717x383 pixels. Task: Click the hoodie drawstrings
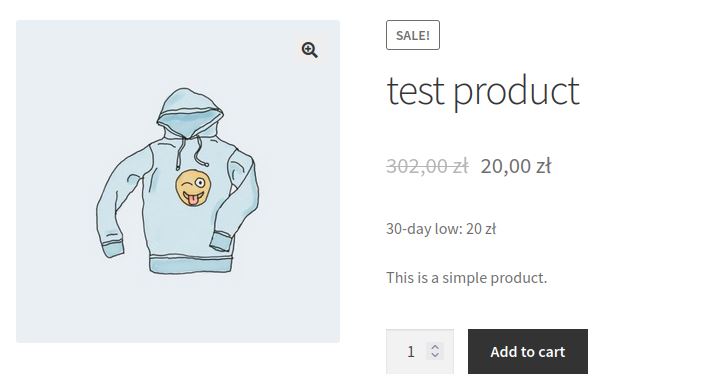(191, 151)
